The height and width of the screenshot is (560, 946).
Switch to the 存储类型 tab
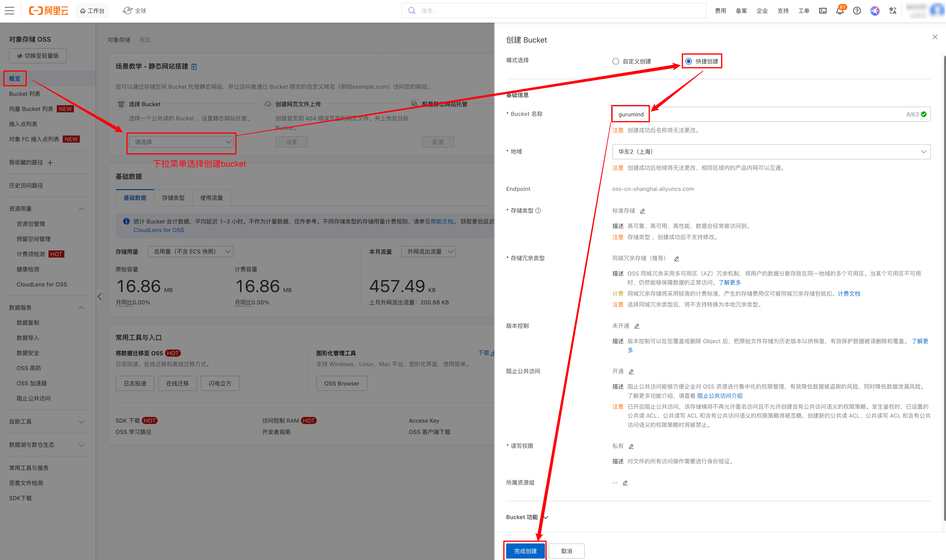pos(173,198)
